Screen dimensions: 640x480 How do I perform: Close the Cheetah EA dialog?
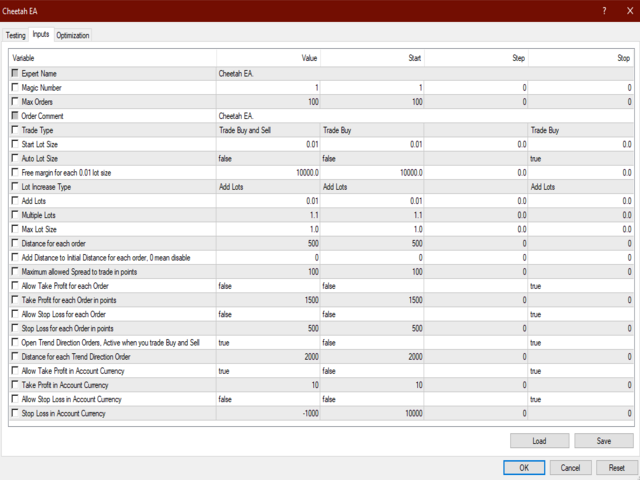click(x=630, y=11)
